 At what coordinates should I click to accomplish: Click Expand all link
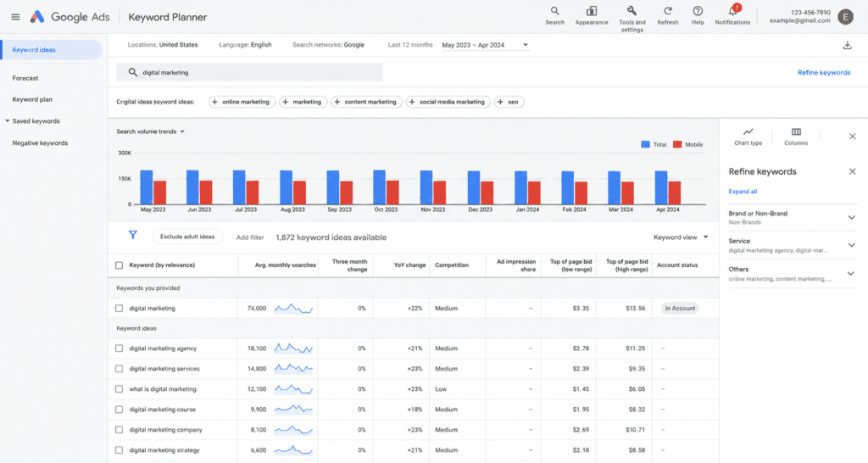[x=743, y=192]
